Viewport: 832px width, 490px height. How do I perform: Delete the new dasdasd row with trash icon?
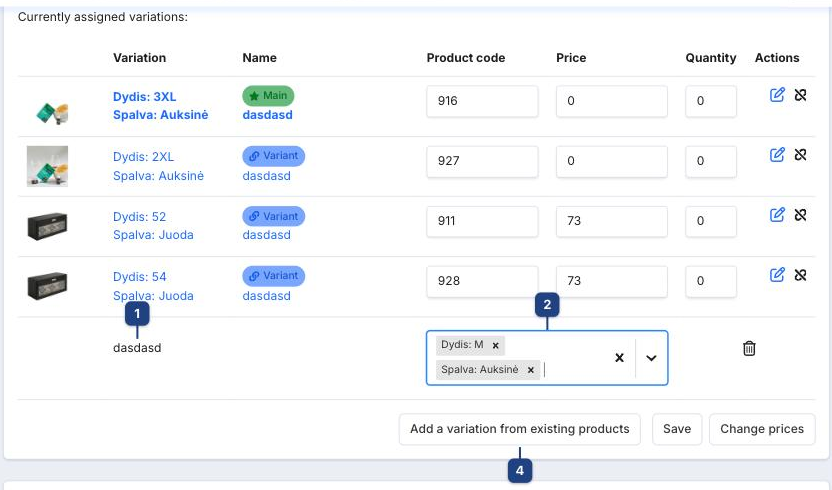pos(749,348)
